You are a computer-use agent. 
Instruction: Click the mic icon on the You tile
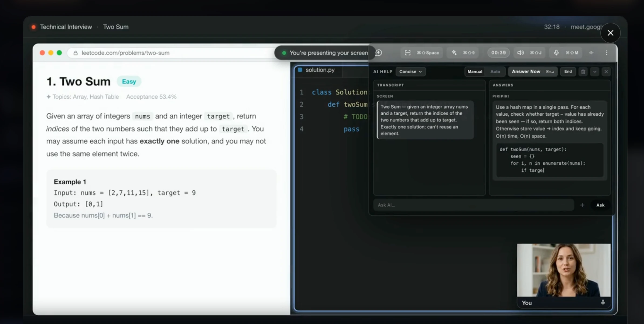(x=603, y=302)
